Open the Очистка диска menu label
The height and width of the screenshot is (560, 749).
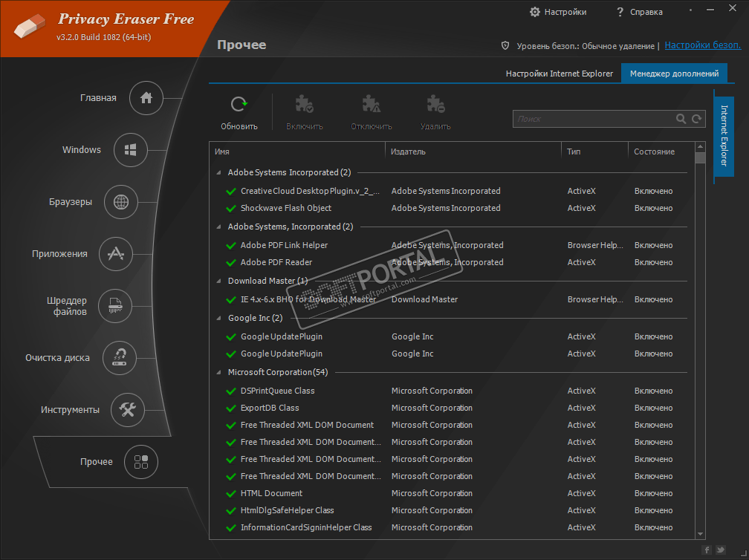coord(57,358)
